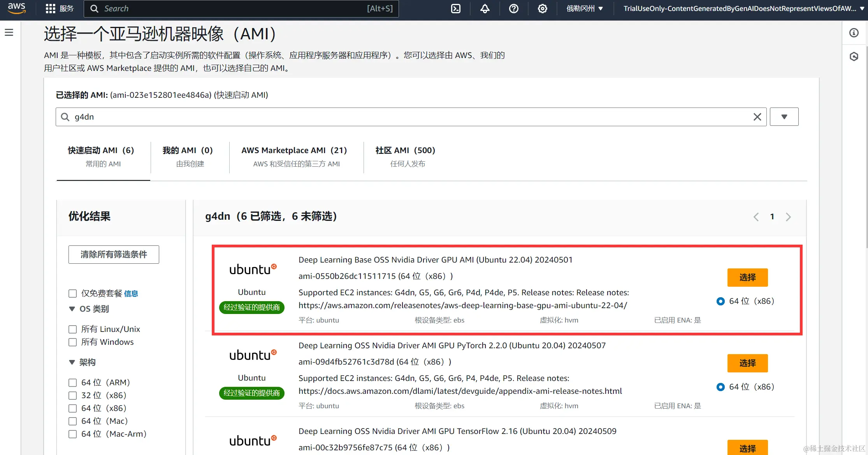Click page number 1 in results pagination
Image resolution: width=868 pixels, height=455 pixels.
[x=772, y=217]
